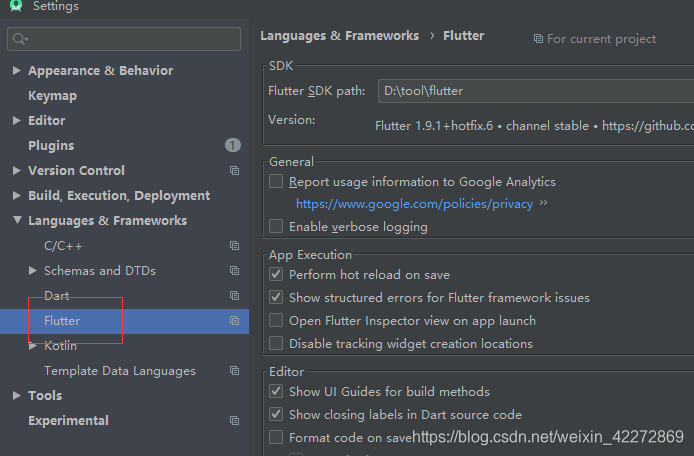This screenshot has width=694, height=456.
Task: Select Dart in the settings tree
Action: pyautogui.click(x=57, y=296)
